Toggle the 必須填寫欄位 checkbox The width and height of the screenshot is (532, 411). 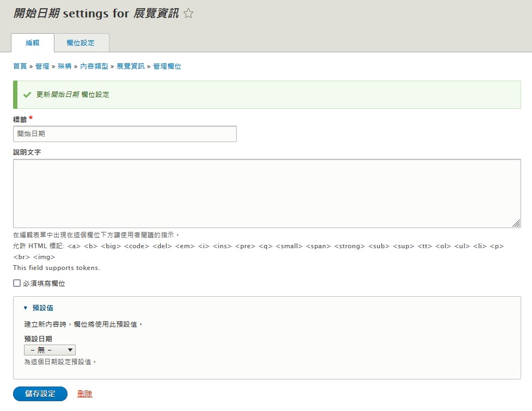(17, 283)
